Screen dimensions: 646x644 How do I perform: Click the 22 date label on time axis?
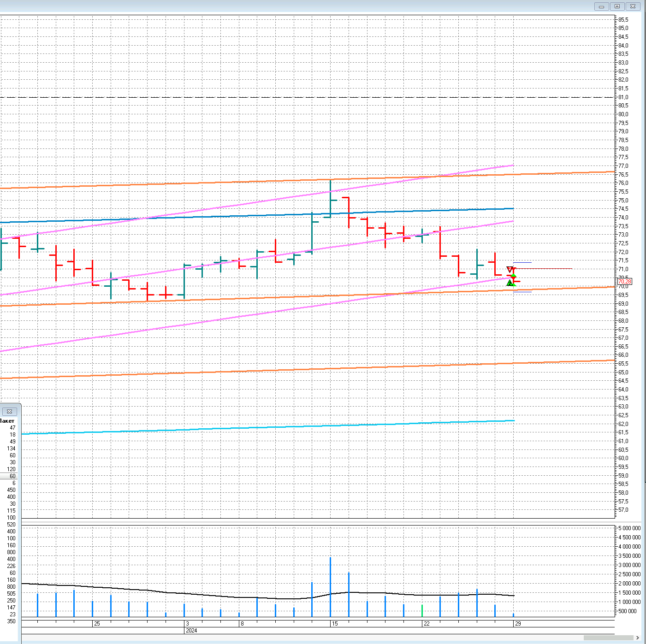[x=427, y=624]
